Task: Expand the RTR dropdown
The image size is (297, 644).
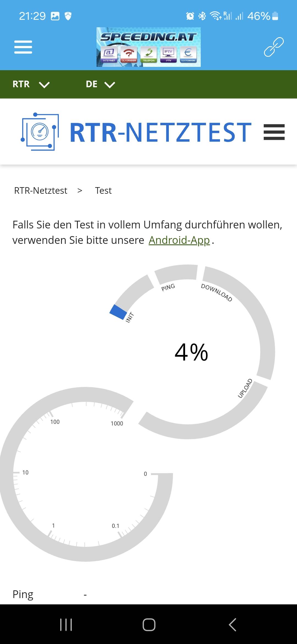Action: pos(31,84)
